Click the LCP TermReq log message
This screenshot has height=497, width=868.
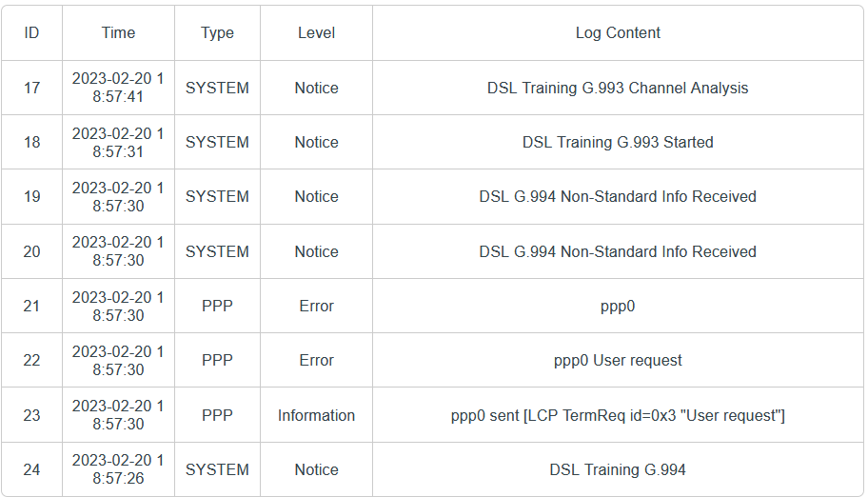(x=618, y=415)
